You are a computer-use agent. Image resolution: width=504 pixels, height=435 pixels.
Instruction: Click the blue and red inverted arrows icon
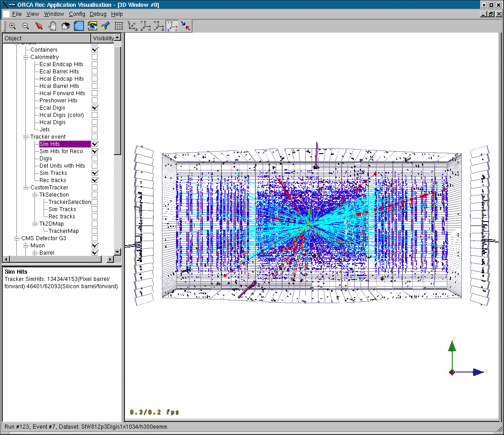click(x=186, y=26)
